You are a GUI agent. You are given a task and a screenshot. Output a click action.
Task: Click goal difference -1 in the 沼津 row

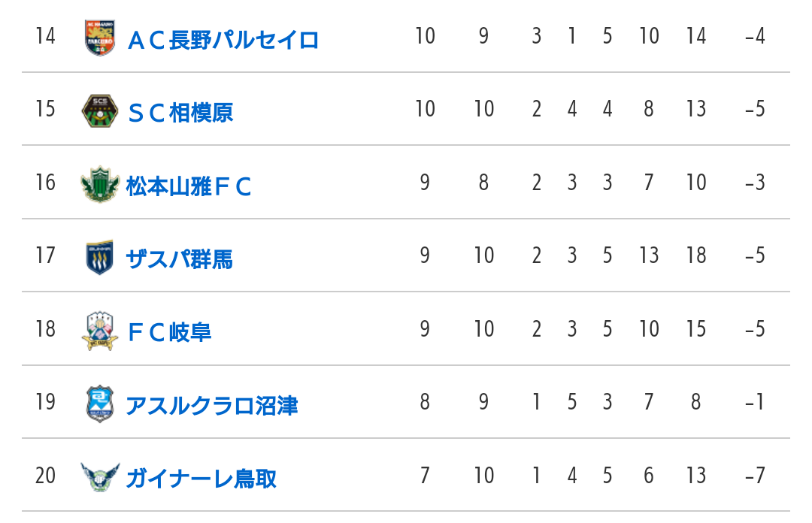click(x=755, y=402)
